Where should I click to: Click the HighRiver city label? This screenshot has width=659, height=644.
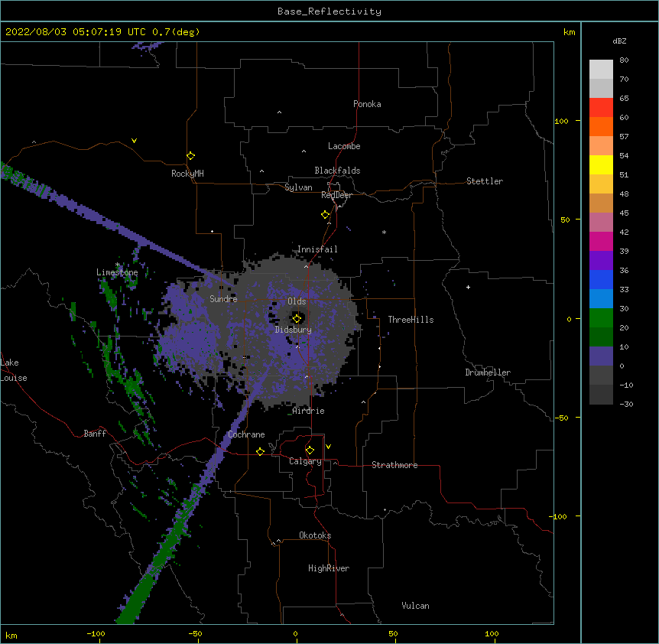pos(329,568)
